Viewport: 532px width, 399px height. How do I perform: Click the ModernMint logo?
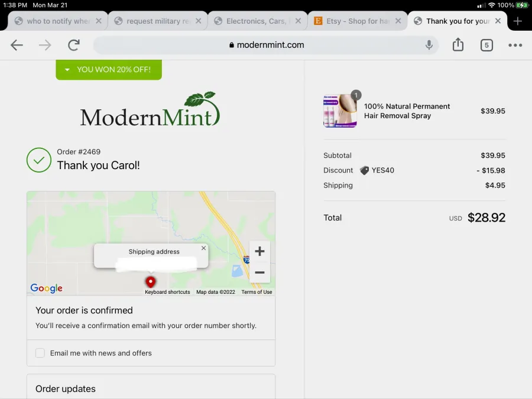pyautogui.click(x=150, y=109)
